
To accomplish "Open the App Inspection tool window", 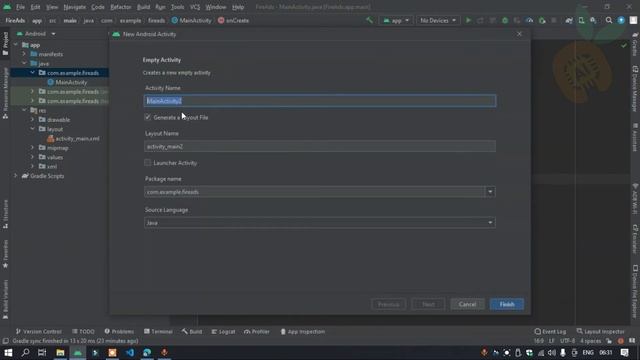I will [303, 331].
